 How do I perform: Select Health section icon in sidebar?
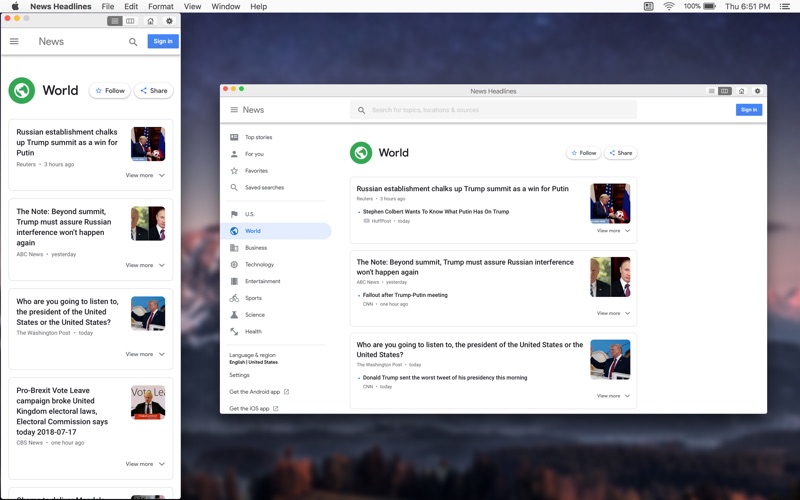234,332
